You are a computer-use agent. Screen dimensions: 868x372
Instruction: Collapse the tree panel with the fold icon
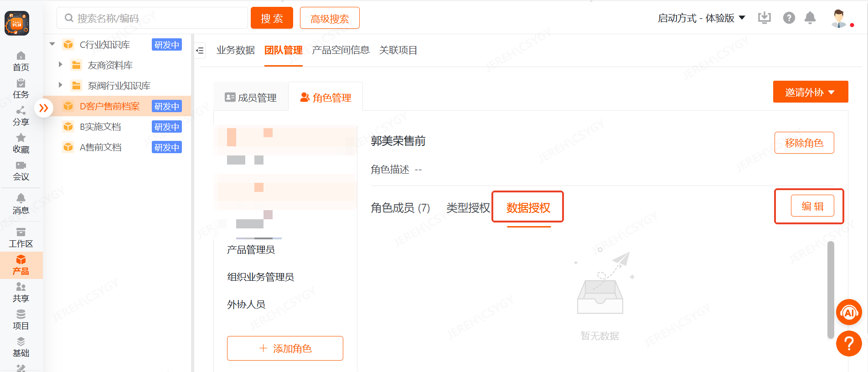pyautogui.click(x=200, y=51)
